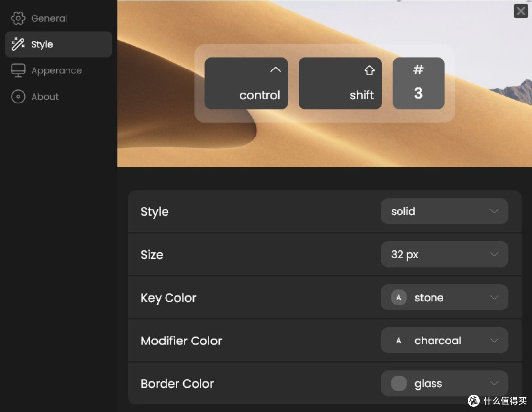The height and width of the screenshot is (412, 532).
Task: Close the settings window with X
Action: point(521,11)
